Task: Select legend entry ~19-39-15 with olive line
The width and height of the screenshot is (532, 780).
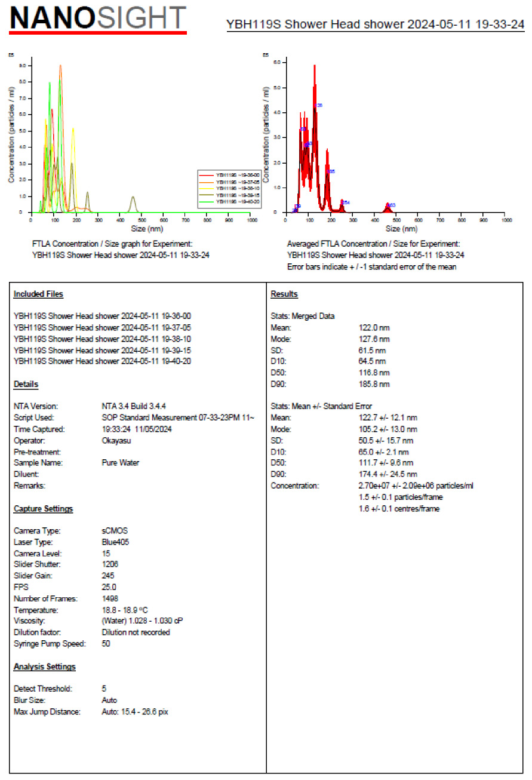Action: (x=229, y=195)
